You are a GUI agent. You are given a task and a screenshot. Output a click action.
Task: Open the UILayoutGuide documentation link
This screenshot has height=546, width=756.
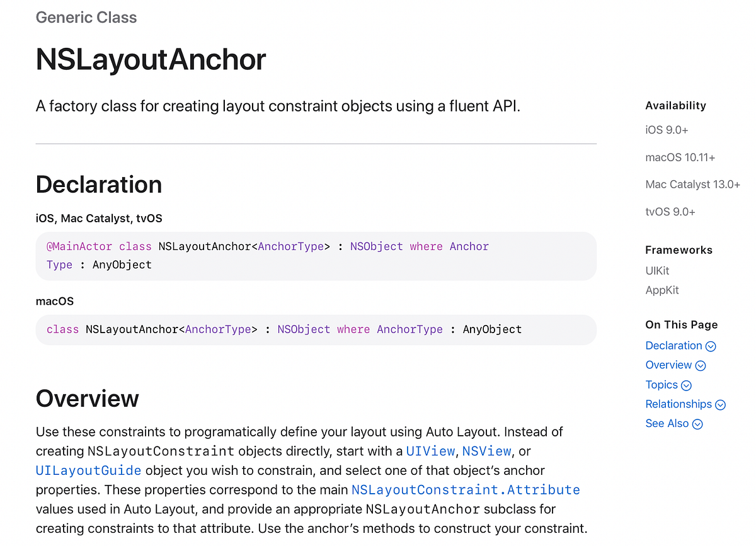click(88, 470)
